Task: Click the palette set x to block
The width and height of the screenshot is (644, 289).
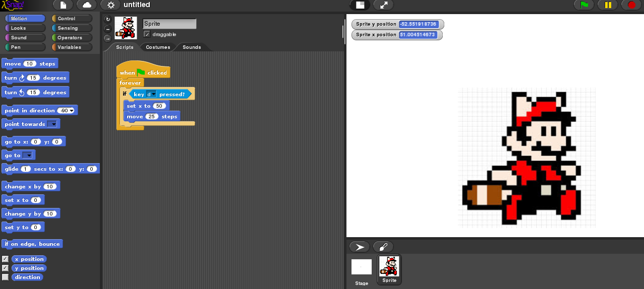Action: (23, 200)
